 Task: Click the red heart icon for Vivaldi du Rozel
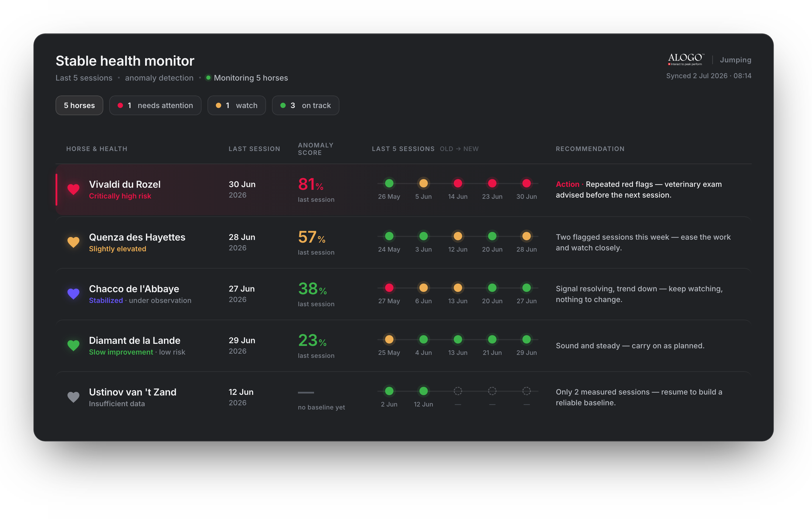(73, 189)
